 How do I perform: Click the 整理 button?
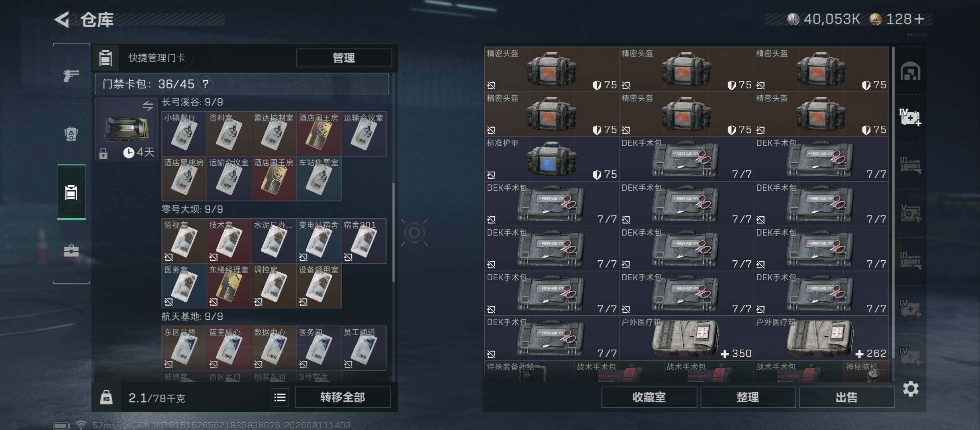tap(748, 397)
